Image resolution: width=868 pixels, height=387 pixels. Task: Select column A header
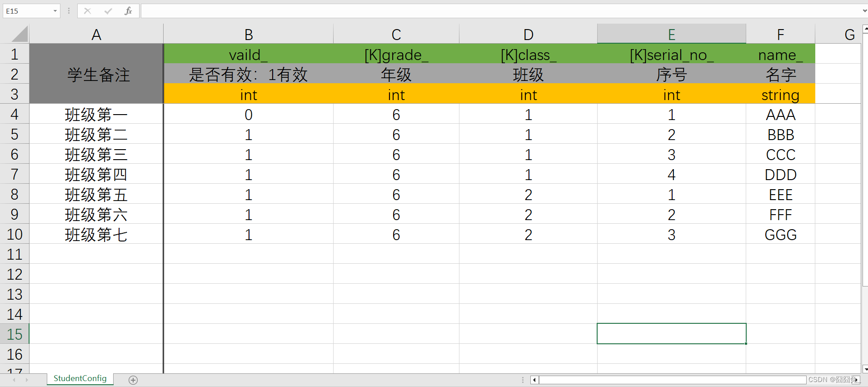[x=96, y=34]
